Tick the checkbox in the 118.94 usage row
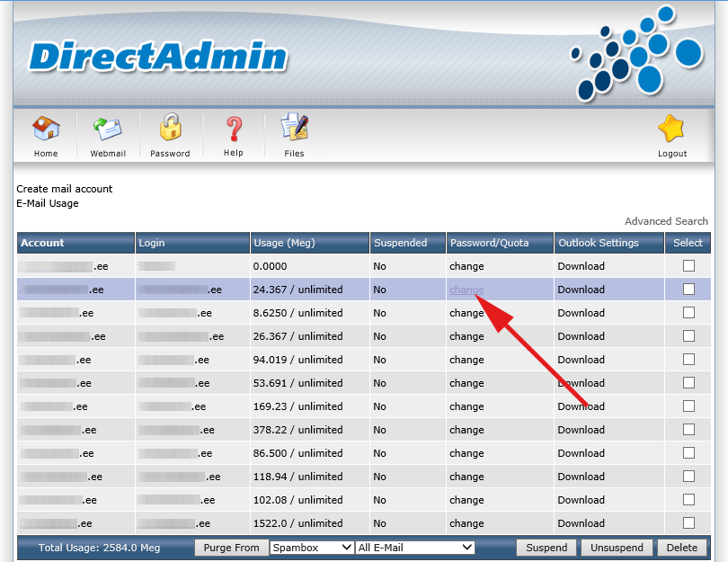728x562 pixels. pyautogui.click(x=689, y=476)
